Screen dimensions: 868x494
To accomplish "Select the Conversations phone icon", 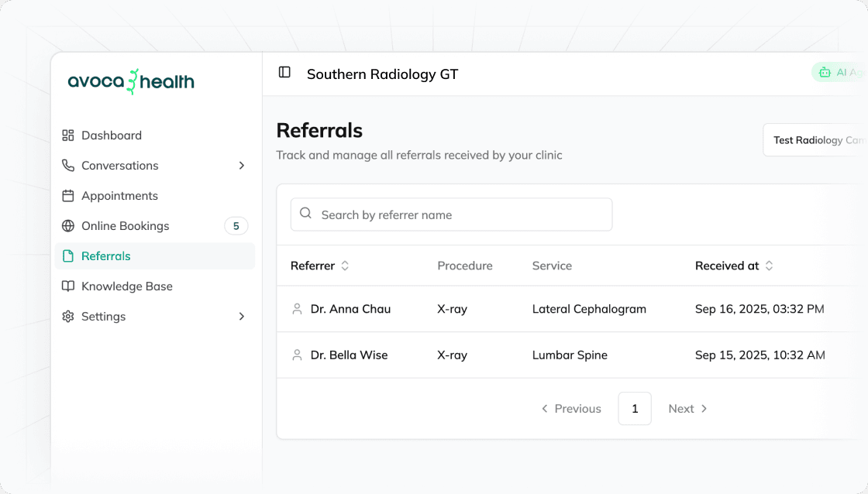I will 68,165.
